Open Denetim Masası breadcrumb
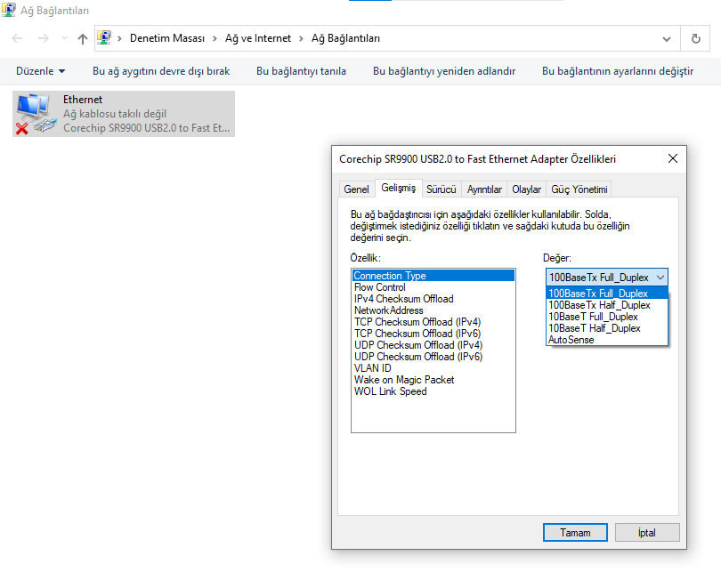Viewport: 721px width, 588px height. (x=167, y=38)
